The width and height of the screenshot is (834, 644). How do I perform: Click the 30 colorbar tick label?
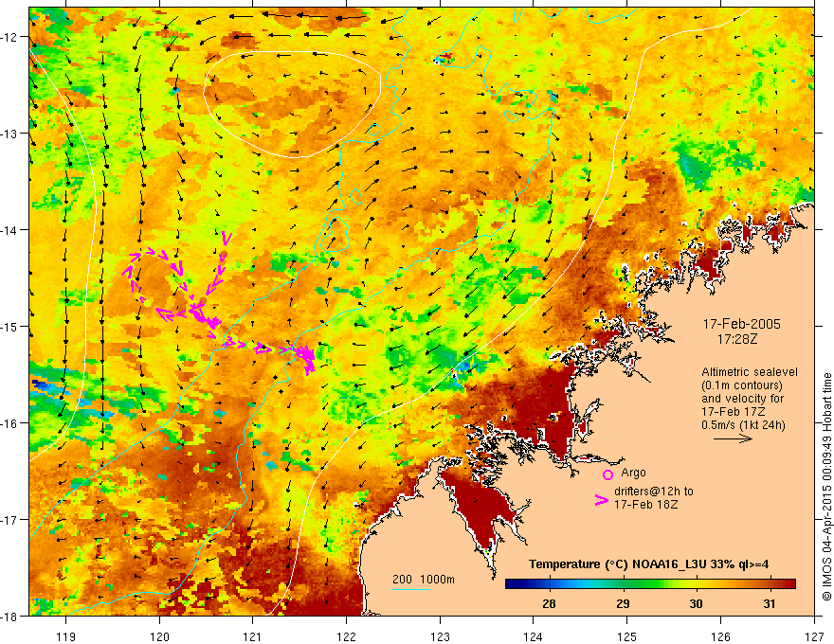click(x=696, y=603)
